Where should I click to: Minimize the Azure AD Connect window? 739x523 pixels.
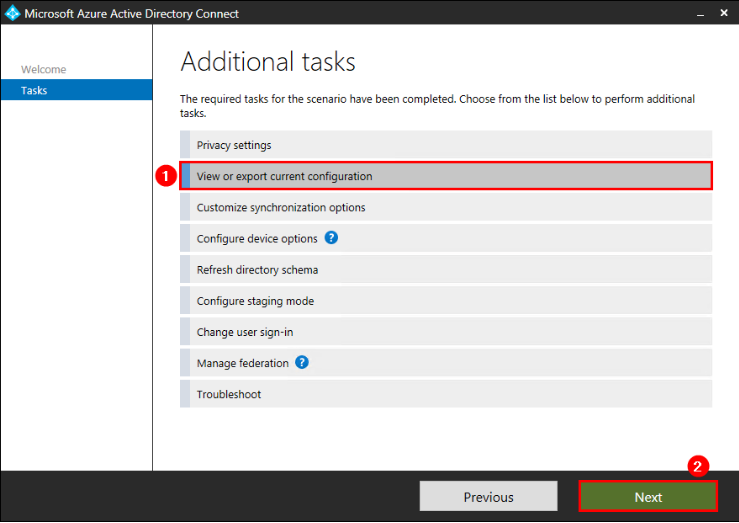700,14
